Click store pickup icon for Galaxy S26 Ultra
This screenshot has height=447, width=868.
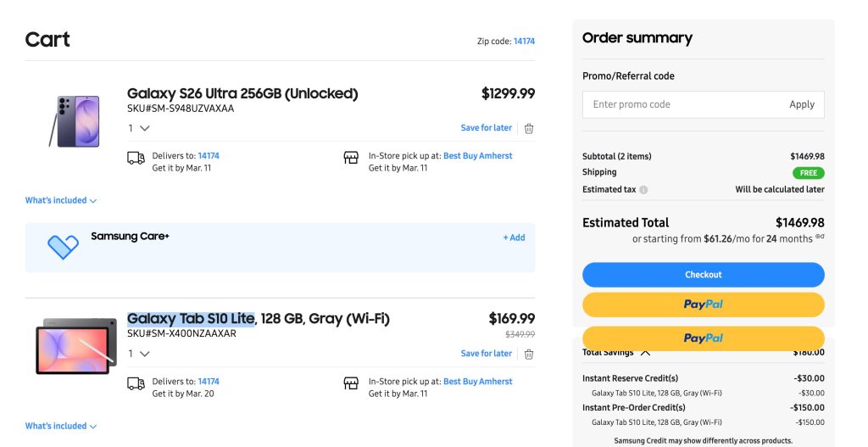[351, 158]
